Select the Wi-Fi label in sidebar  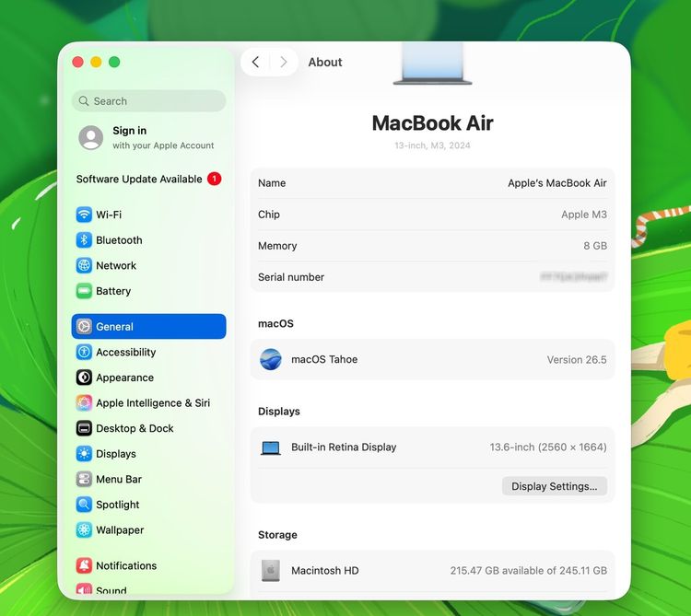coord(109,215)
